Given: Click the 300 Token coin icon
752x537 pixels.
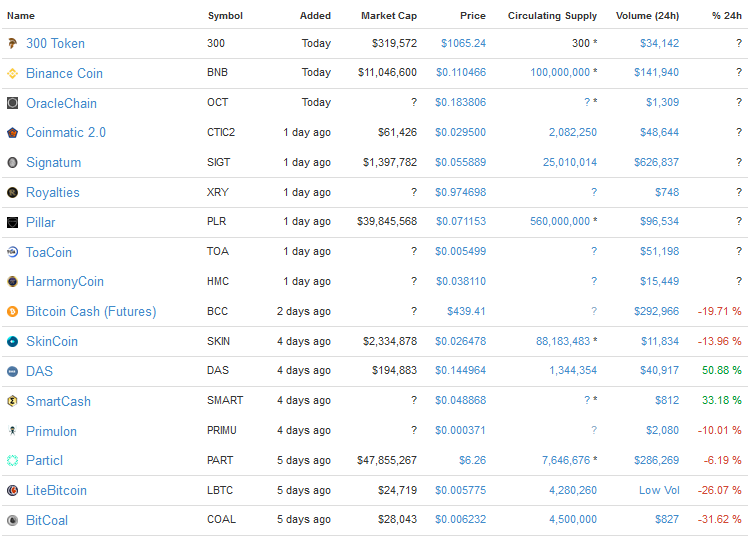Looking at the screenshot, I should [12, 44].
